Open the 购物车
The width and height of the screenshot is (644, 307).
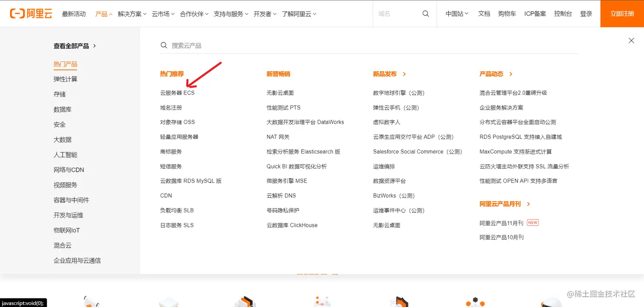click(507, 14)
